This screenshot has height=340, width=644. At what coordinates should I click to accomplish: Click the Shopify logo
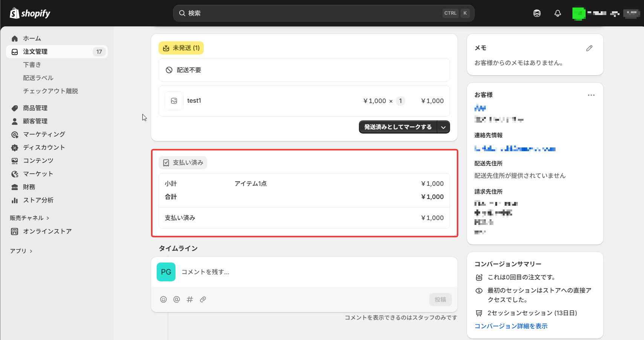pyautogui.click(x=30, y=13)
